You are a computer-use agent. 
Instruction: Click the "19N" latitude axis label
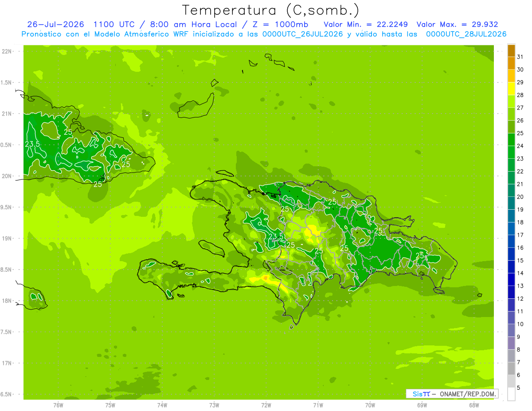click(8, 238)
